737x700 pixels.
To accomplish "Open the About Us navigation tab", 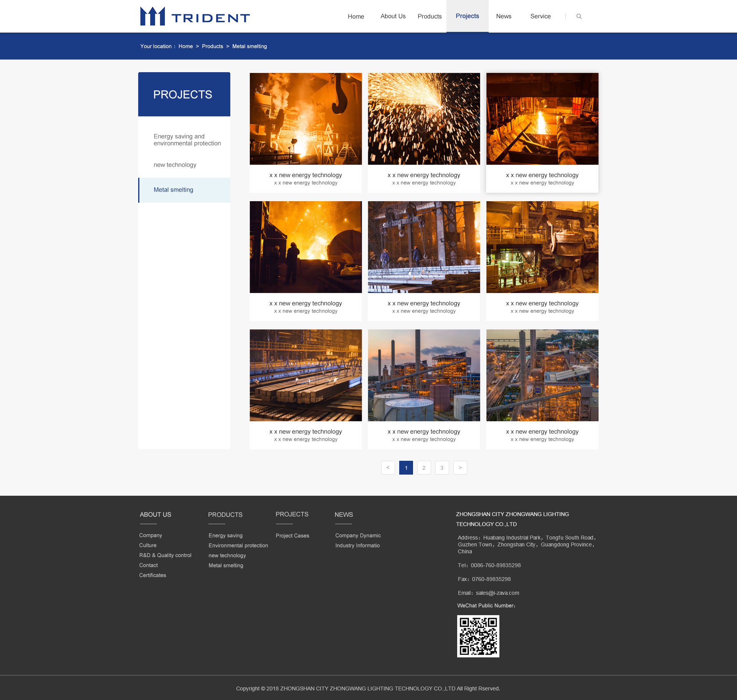I will click(x=393, y=16).
